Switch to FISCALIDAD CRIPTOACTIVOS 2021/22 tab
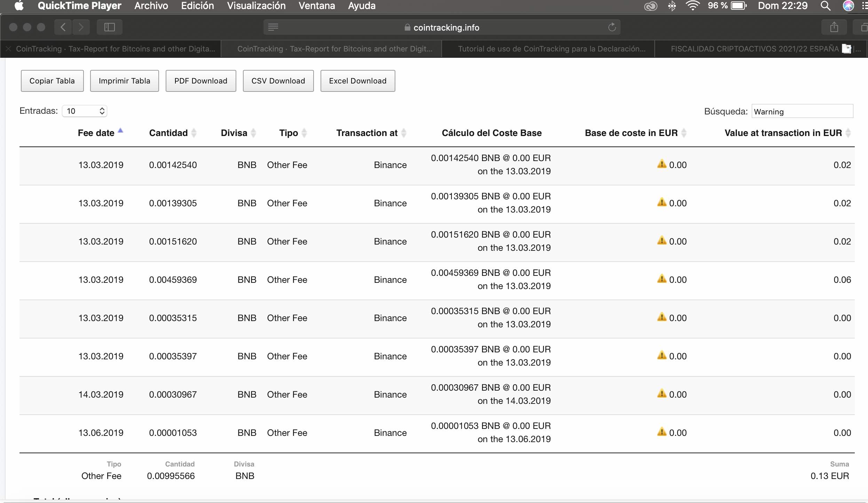868x503 pixels. click(x=761, y=49)
